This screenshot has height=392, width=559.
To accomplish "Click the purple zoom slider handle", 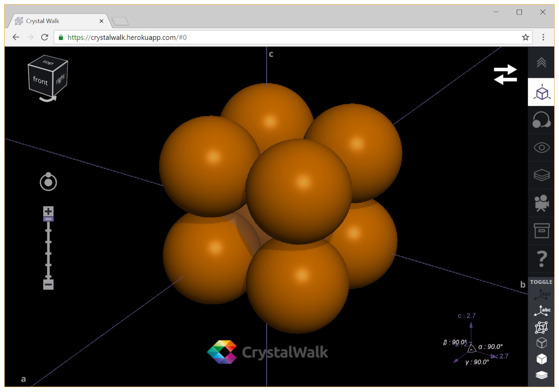I will click(x=48, y=219).
